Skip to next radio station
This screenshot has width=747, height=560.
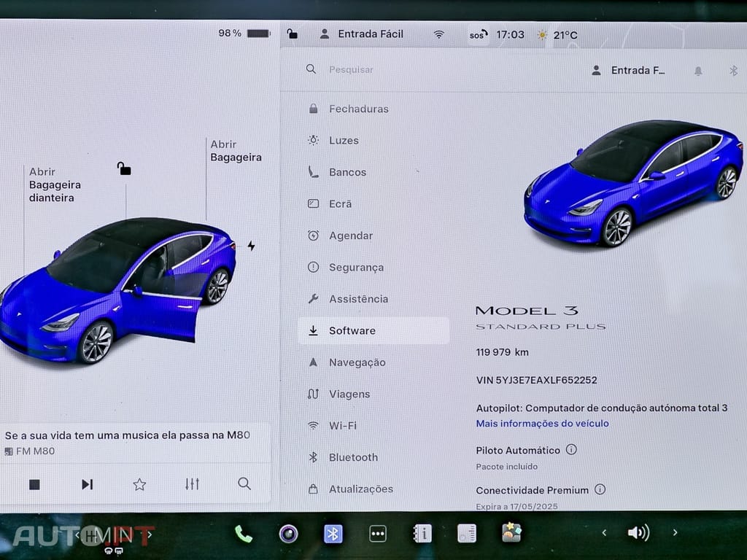click(87, 484)
